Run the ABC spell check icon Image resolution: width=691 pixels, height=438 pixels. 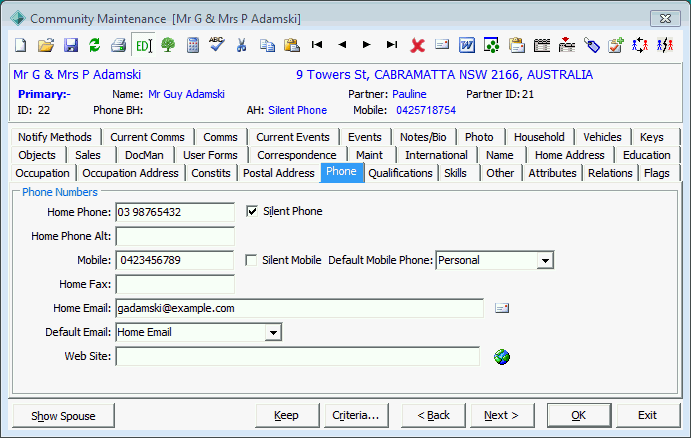(217, 45)
